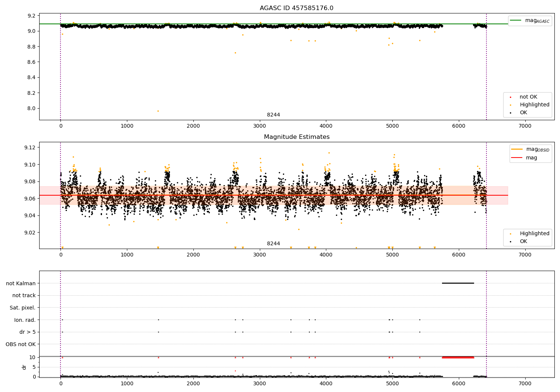Click the 10 tick label on the dr axis

tap(32, 357)
